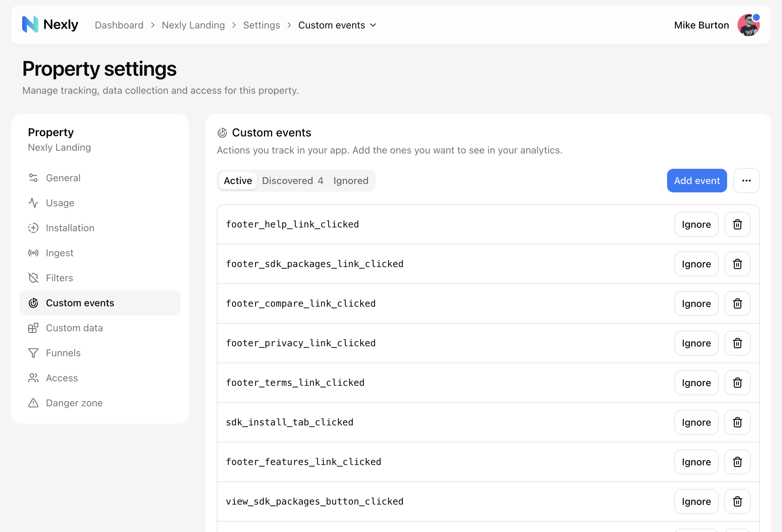Click the Installation plus-circle icon

point(33,228)
